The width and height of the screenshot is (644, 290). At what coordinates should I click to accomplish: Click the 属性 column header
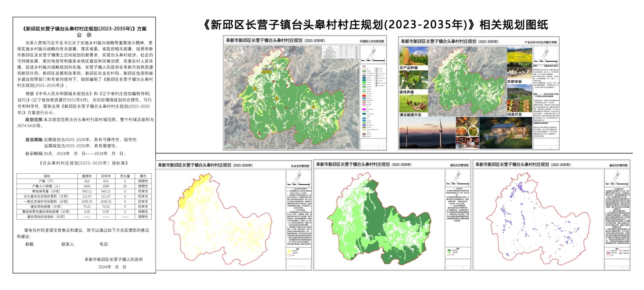pyautogui.click(x=143, y=176)
